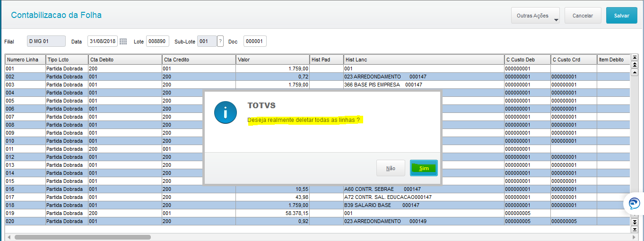644x241 pixels.
Task: Confirm deletion with the Sim button
Action: point(424,168)
